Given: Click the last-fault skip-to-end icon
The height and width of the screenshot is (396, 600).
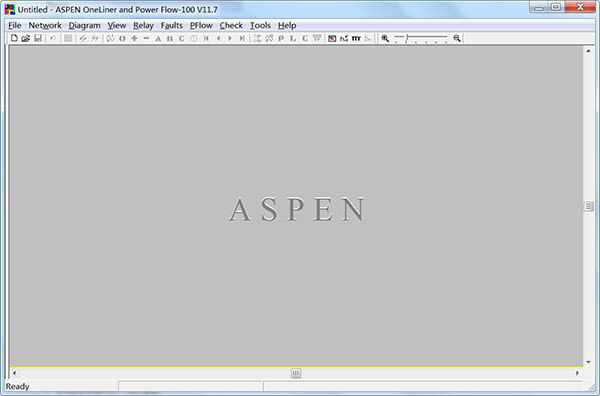Looking at the screenshot, I should [x=242, y=38].
